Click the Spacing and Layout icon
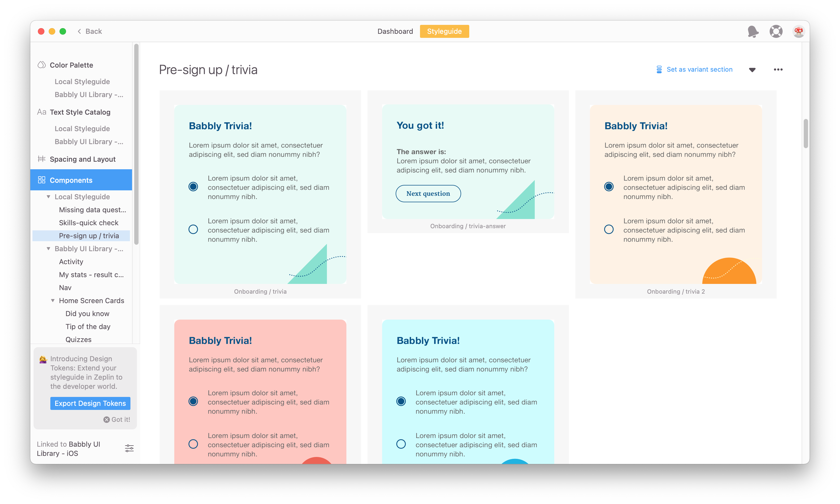 [x=41, y=159]
